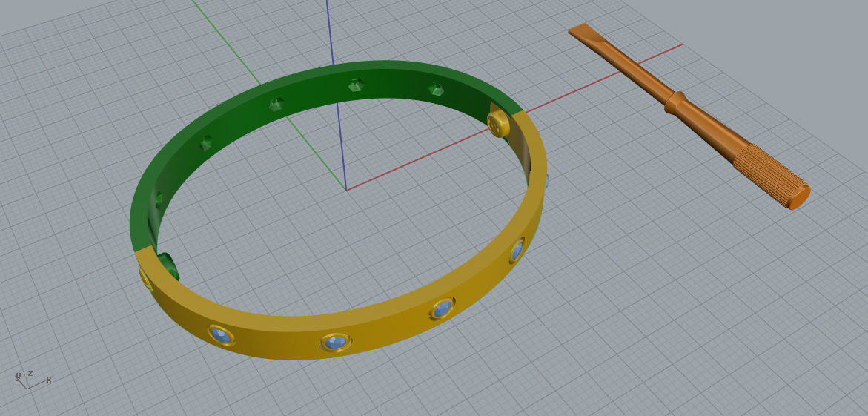Select the gold screw head at bracelet hinge

(x=498, y=124)
